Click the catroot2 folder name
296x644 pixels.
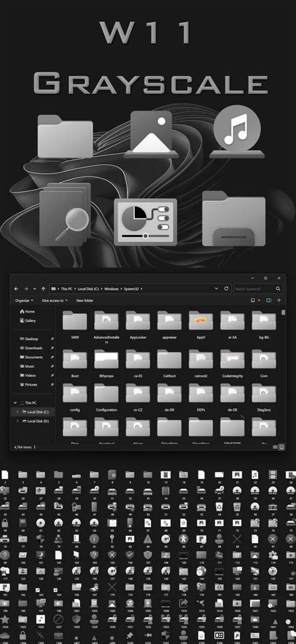201,376
